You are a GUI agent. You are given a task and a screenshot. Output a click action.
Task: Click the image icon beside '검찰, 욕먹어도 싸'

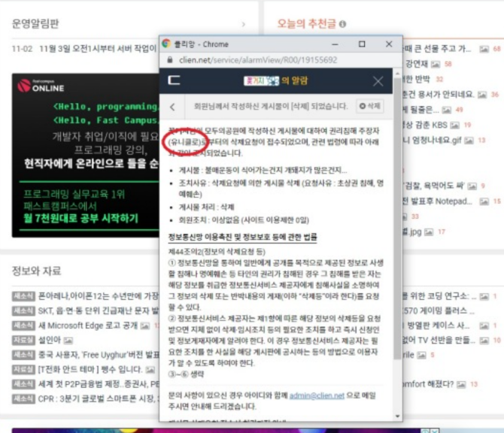tap(472, 186)
